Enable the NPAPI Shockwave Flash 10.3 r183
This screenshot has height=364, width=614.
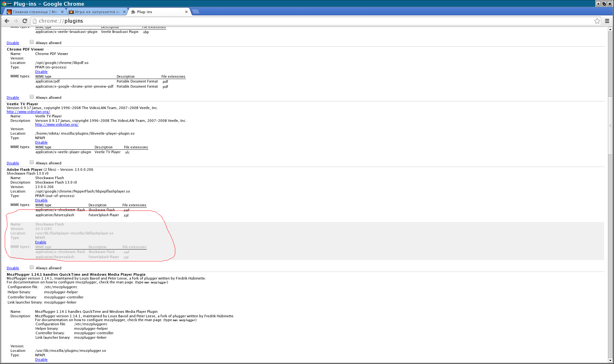tap(41, 242)
